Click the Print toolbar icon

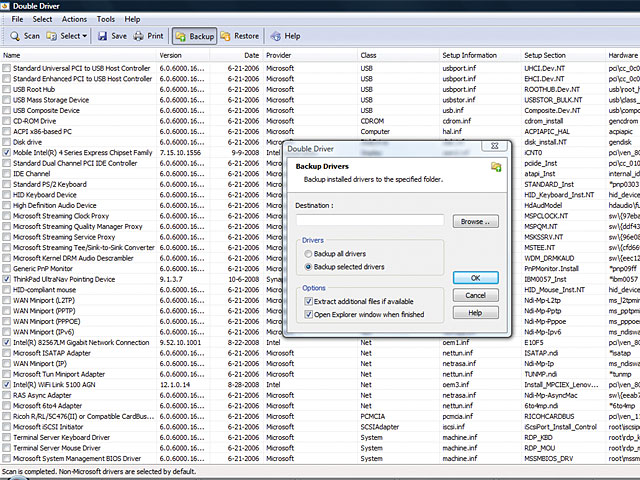138,36
